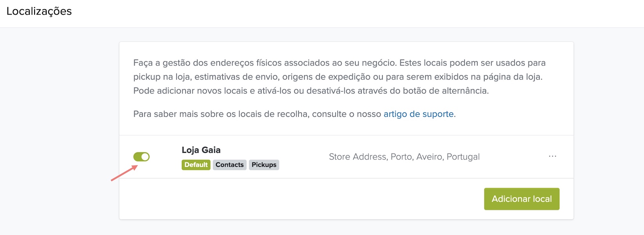
Task: Toggle the Loja Gaia location switch
Action: point(141,157)
